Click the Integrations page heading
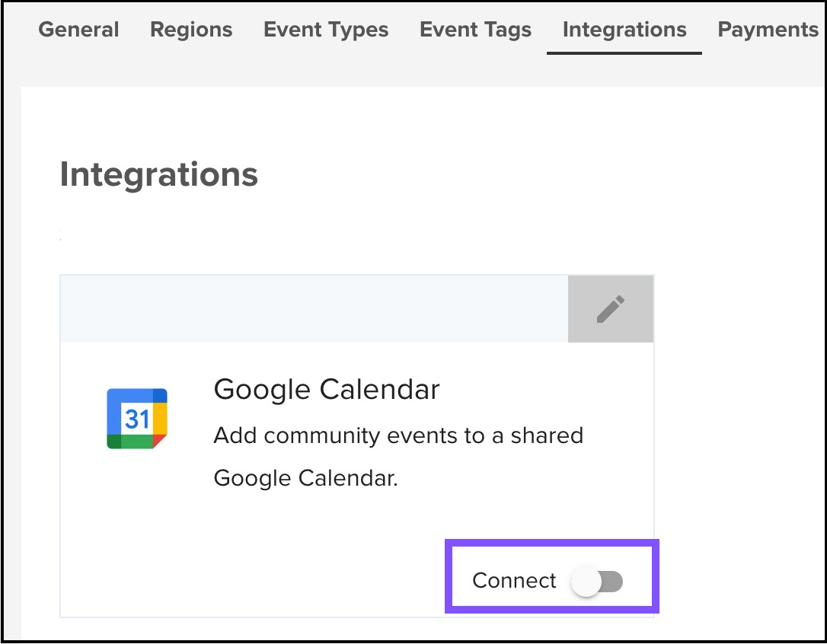This screenshot has height=644, width=827. [158, 174]
